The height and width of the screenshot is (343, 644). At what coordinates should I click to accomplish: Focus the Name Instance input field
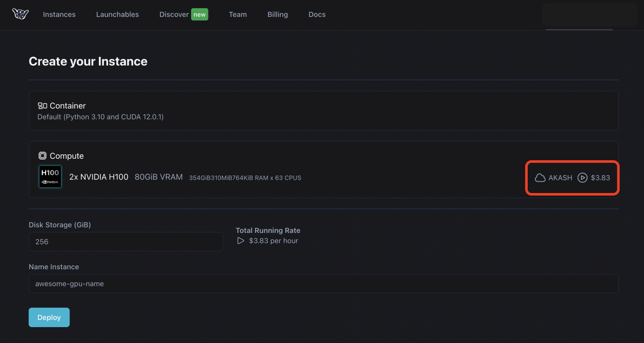click(x=324, y=284)
